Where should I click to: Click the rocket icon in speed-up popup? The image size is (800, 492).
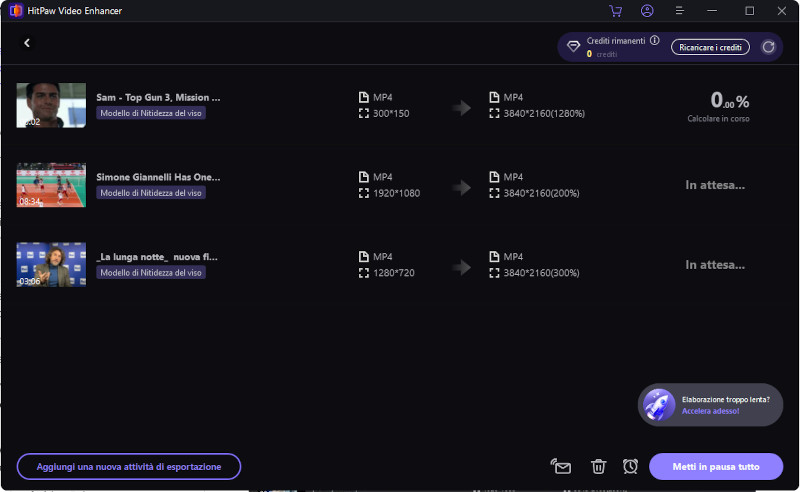(x=659, y=404)
